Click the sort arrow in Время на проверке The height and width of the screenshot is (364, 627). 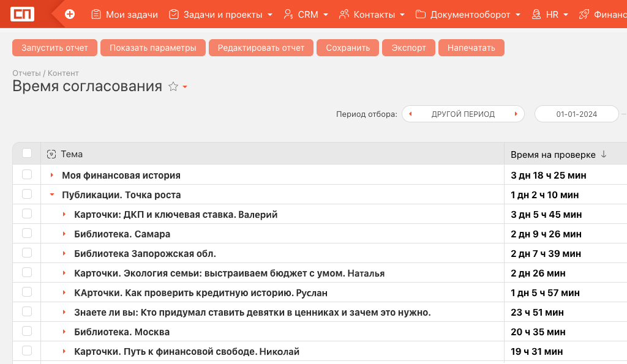pyautogui.click(x=604, y=155)
